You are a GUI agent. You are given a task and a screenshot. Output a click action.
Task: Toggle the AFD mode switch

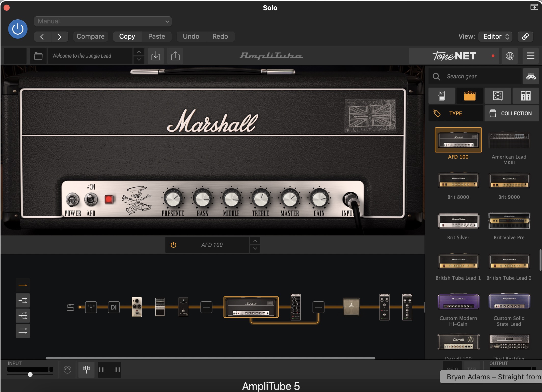pyautogui.click(x=91, y=199)
